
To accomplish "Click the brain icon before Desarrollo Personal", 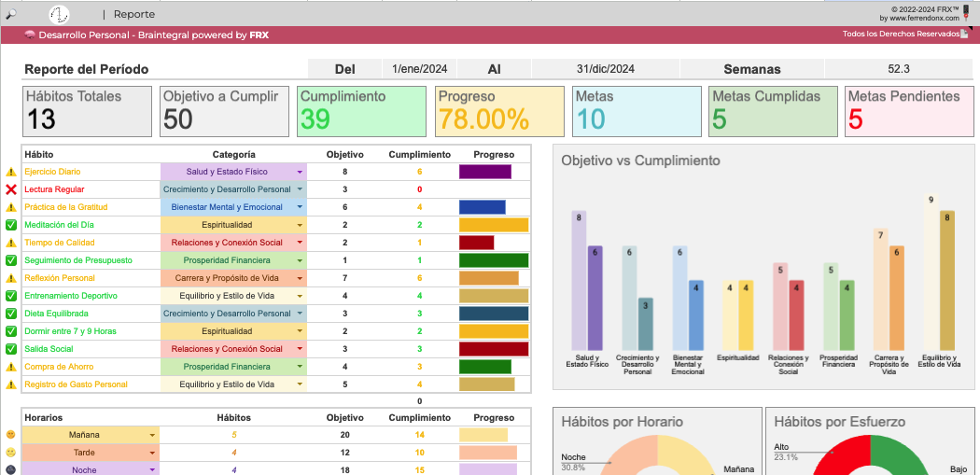I will click(x=29, y=35).
